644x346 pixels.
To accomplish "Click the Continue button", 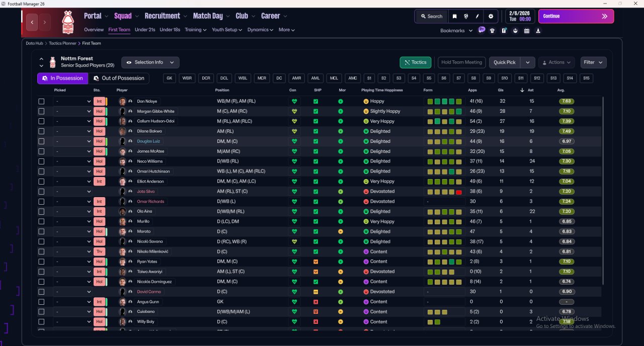I will pos(576,16).
